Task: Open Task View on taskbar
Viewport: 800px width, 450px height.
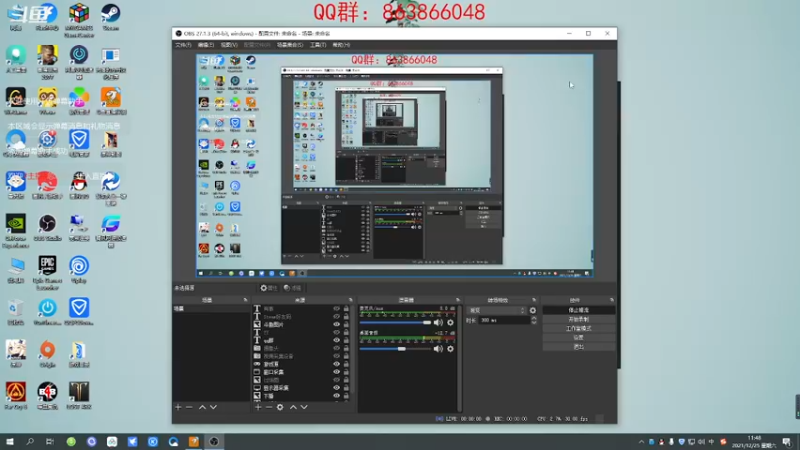Action: (50, 441)
